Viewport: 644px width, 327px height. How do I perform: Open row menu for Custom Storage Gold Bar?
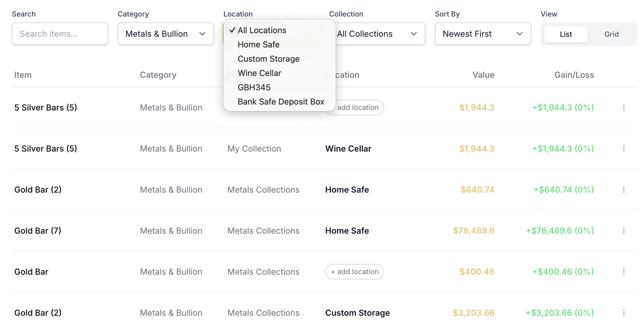(624, 313)
